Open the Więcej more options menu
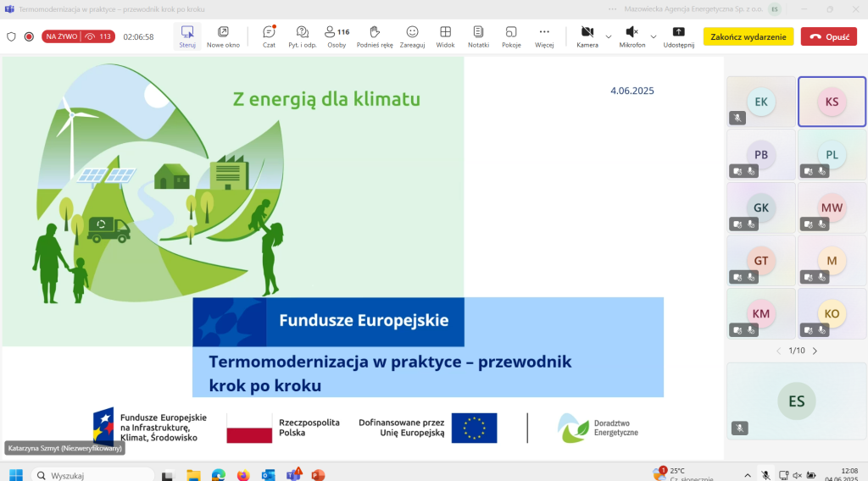 (544, 32)
